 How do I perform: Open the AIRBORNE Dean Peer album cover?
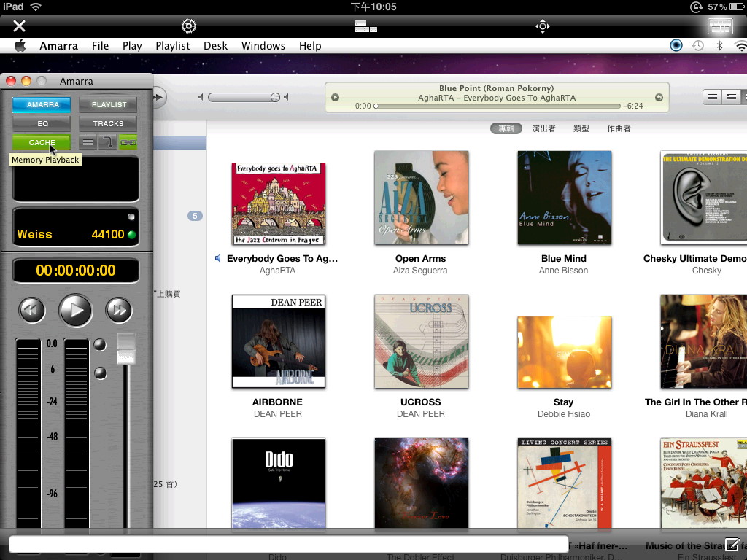coord(279,341)
